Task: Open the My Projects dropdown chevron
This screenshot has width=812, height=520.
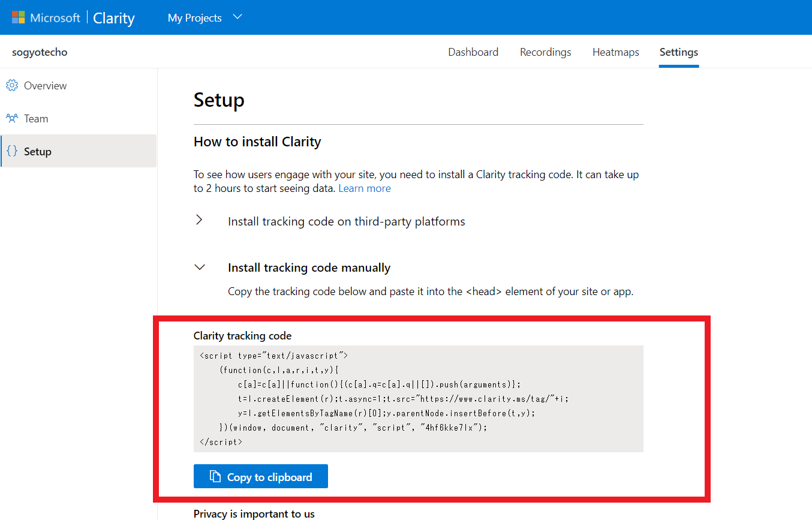Action: pos(237,17)
